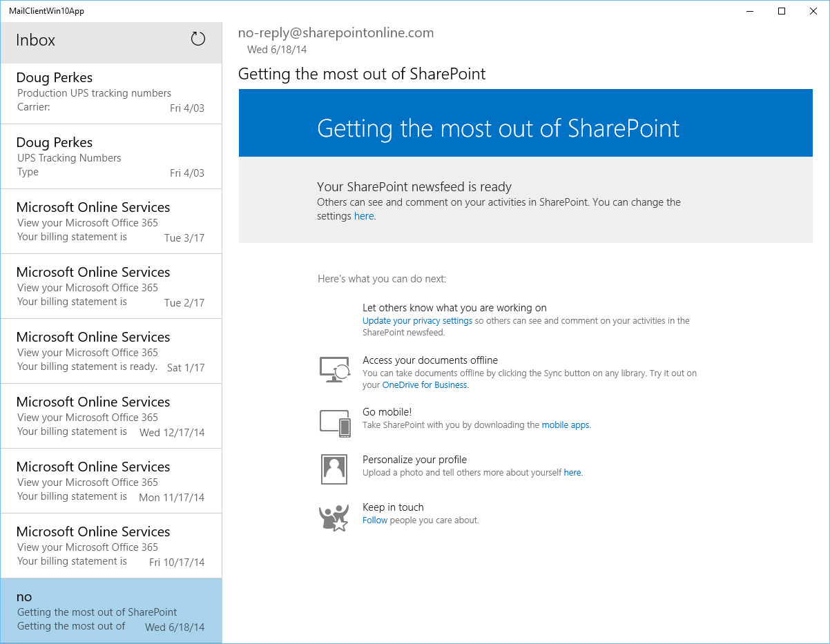Select Doug Perkes UPS Tracking Numbers email
The height and width of the screenshot is (644, 830).
coord(110,157)
